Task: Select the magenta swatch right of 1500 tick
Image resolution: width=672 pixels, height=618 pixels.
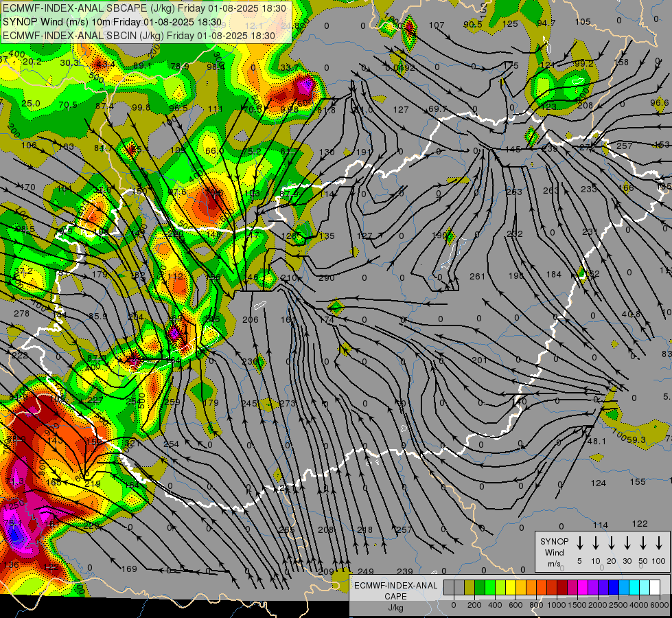Action: pyautogui.click(x=583, y=587)
